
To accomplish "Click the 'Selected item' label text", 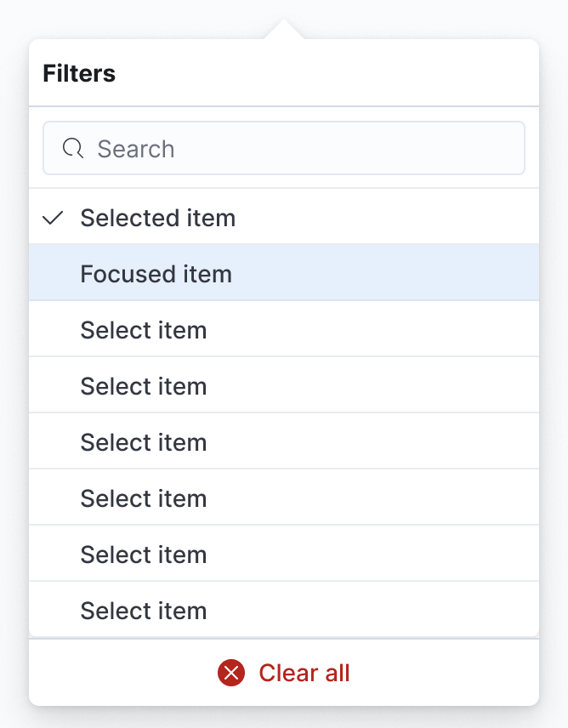I will coord(158,219).
